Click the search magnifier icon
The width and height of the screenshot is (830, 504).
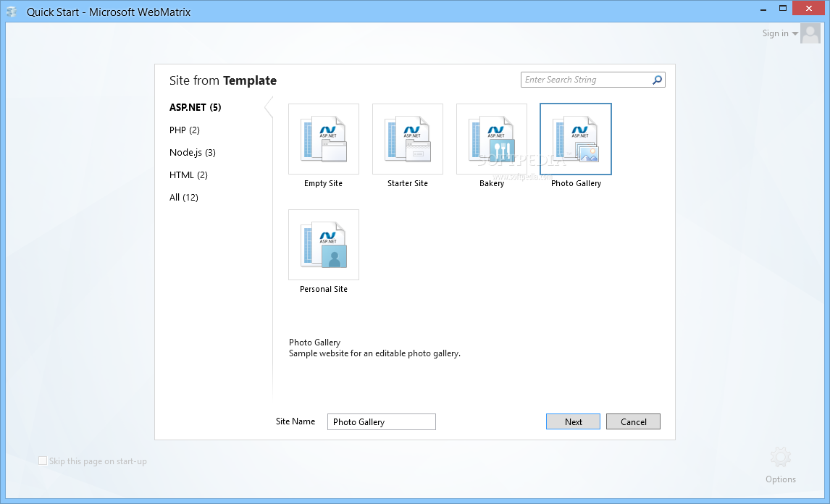(657, 80)
